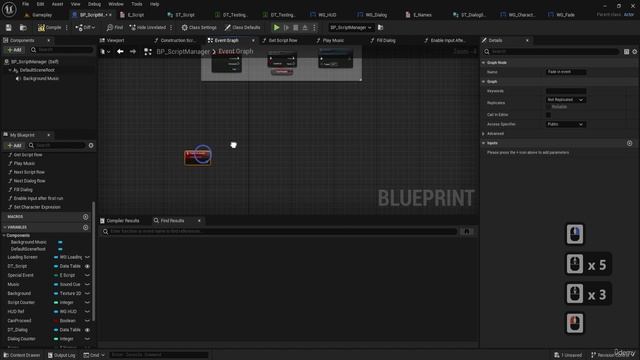This screenshot has height=360, width=640.
Task: Click the find in all blueprints icon
Action: [467, 231]
